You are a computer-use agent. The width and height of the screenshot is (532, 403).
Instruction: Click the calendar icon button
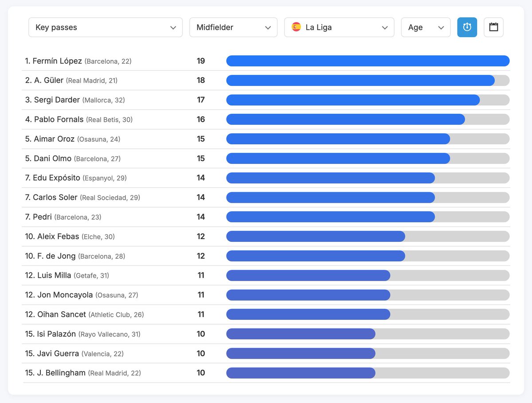493,27
